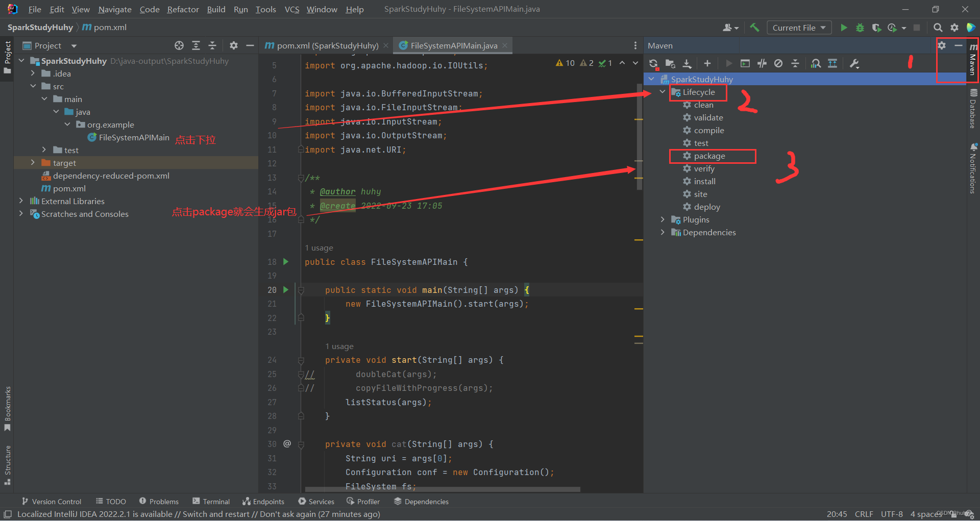This screenshot has height=521, width=980.
Task: Open Current File run configuration dropdown
Action: pyautogui.click(x=799, y=28)
